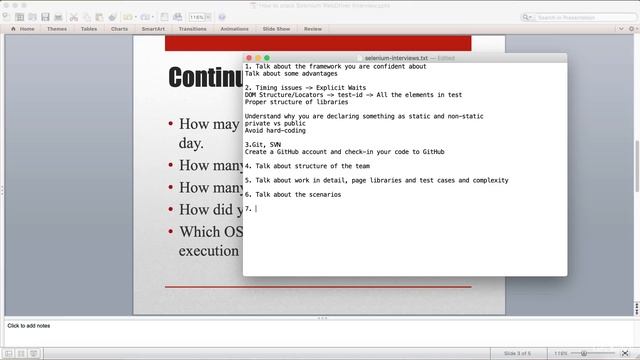This screenshot has width=640, height=360.
Task: Click the selenium-interviews.txt title bar
Action: [x=405, y=58]
